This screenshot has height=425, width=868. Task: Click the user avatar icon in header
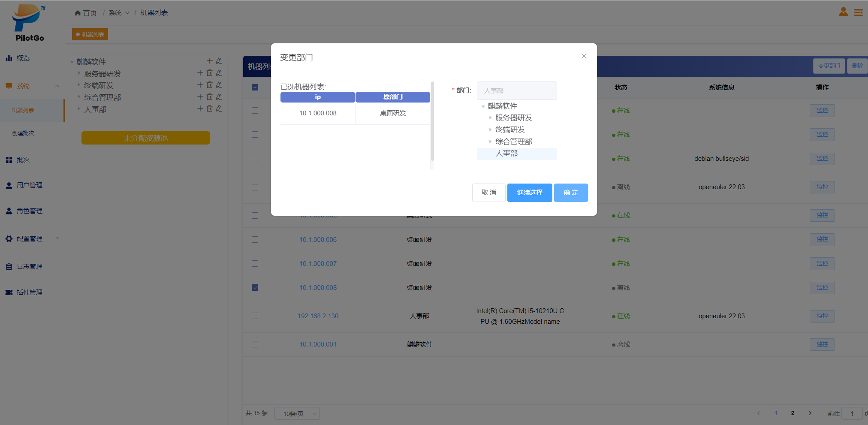[843, 12]
